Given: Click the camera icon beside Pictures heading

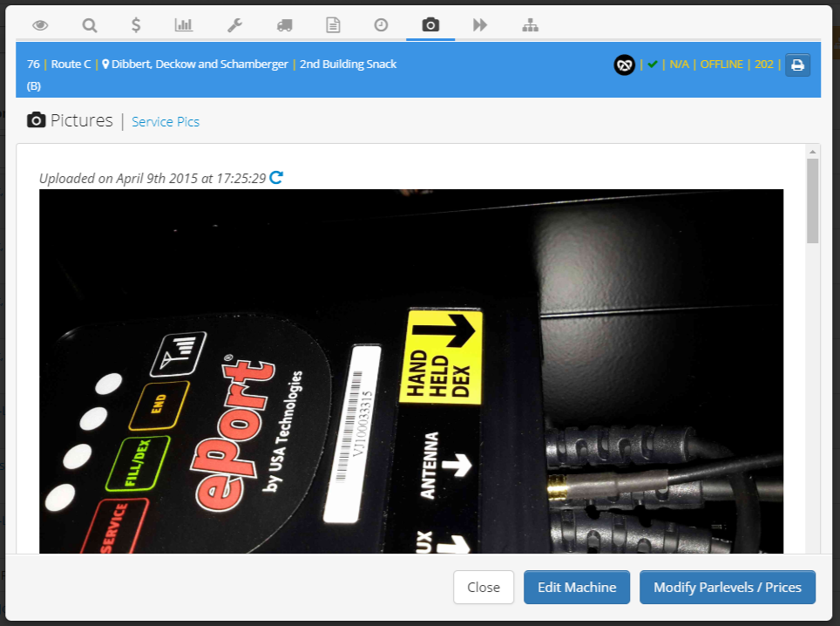Looking at the screenshot, I should tap(36, 120).
